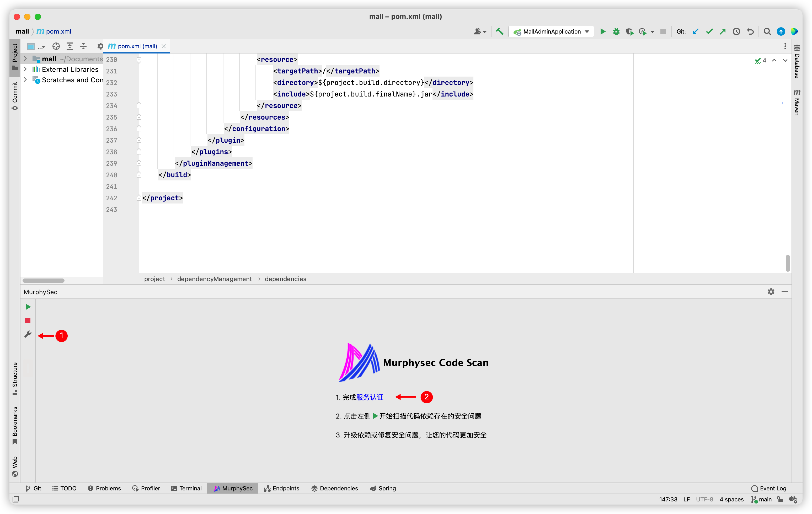Open Project panel gear options
Viewport: 812px width, 514px height.
click(x=100, y=46)
